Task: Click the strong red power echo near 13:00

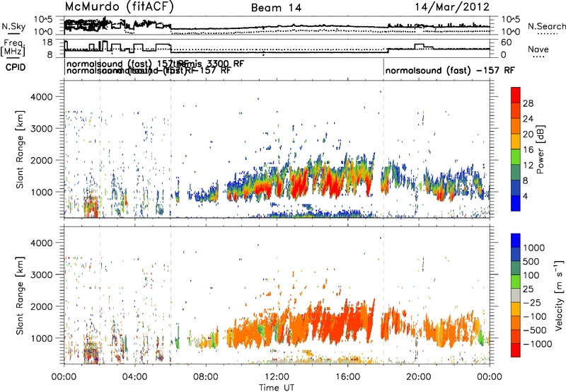Action: pos(299,184)
